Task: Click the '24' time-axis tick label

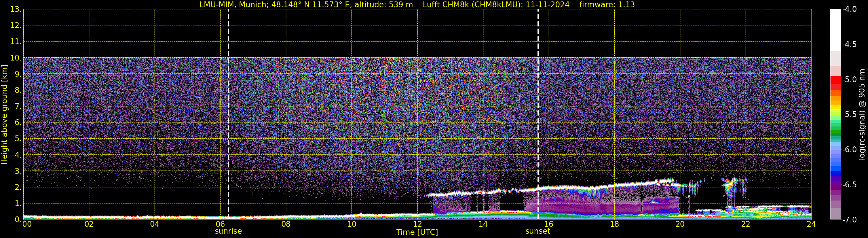Action: (x=811, y=224)
